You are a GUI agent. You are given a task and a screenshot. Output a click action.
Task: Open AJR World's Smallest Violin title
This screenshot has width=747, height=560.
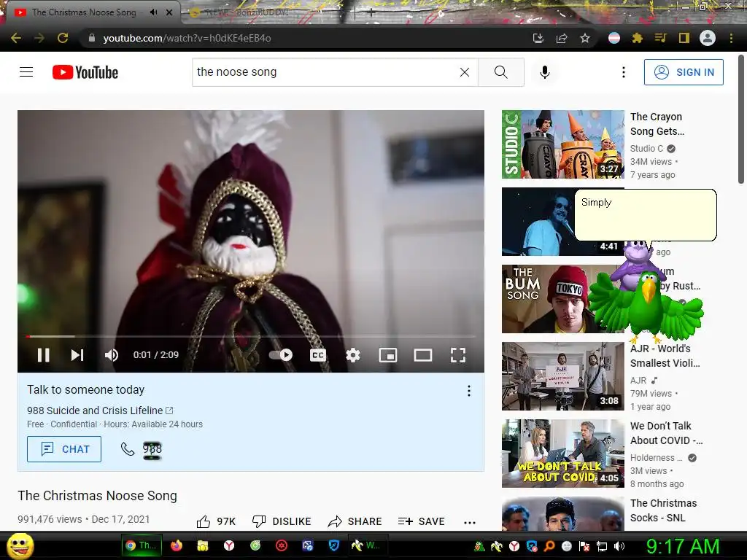pyautogui.click(x=665, y=356)
